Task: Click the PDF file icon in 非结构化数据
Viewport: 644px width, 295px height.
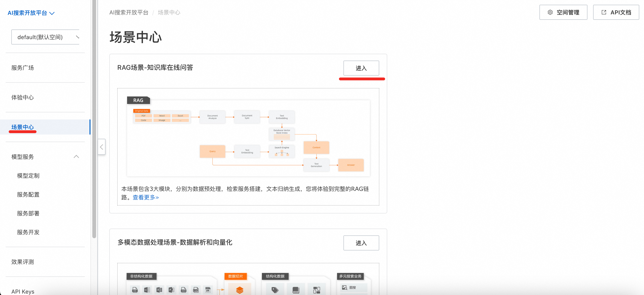Action: (135, 290)
